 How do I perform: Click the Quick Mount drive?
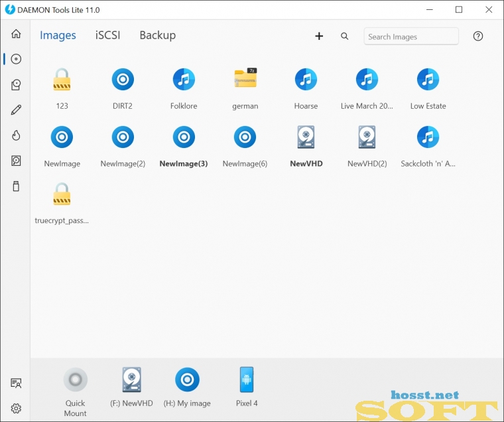(75, 380)
